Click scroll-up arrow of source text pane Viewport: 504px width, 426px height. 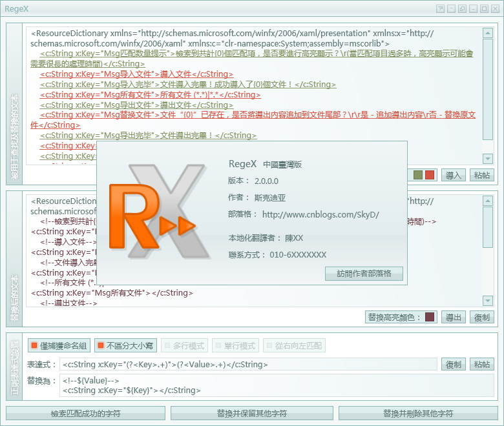[488, 33]
